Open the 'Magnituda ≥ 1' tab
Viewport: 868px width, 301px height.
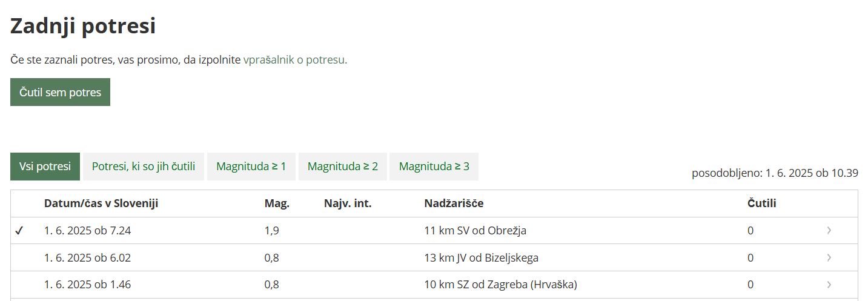click(251, 167)
